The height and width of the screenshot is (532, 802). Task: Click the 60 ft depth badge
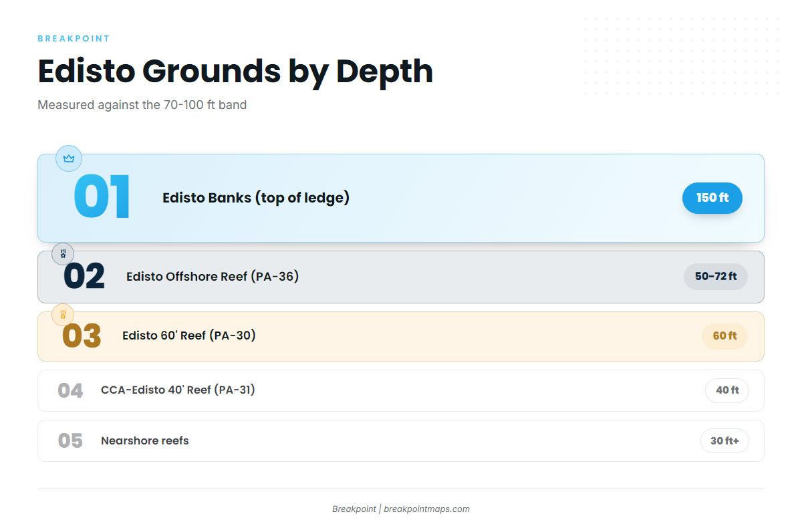coord(724,336)
